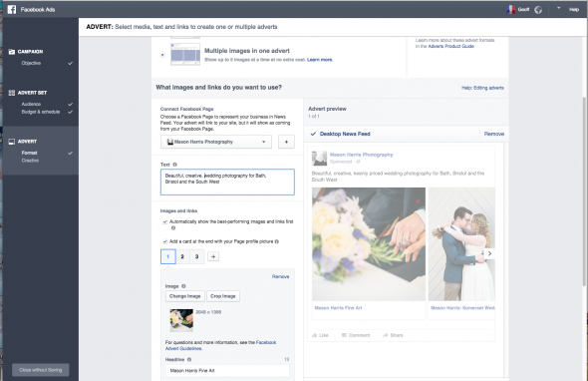Add a new image card with plus
Image resolution: width=588 pixels, height=381 pixels.
[x=213, y=256]
